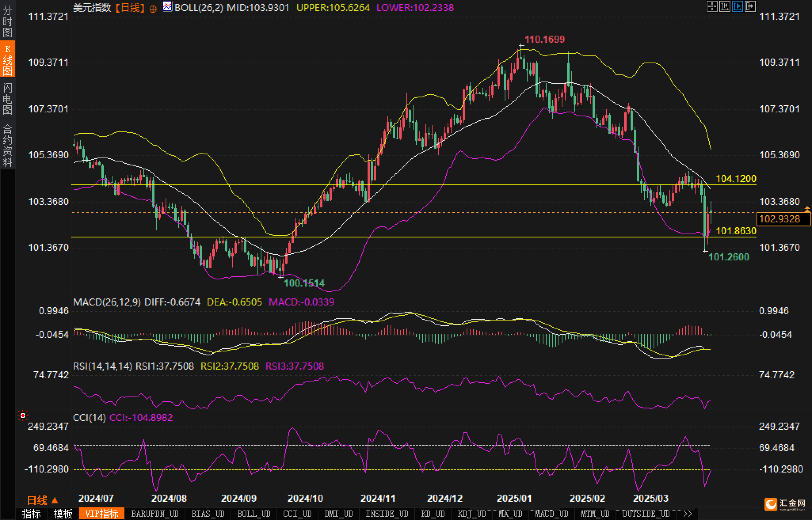Screen dimensions: 812x520
Task: Click the 101.2600 recent low marker
Action: (729, 257)
